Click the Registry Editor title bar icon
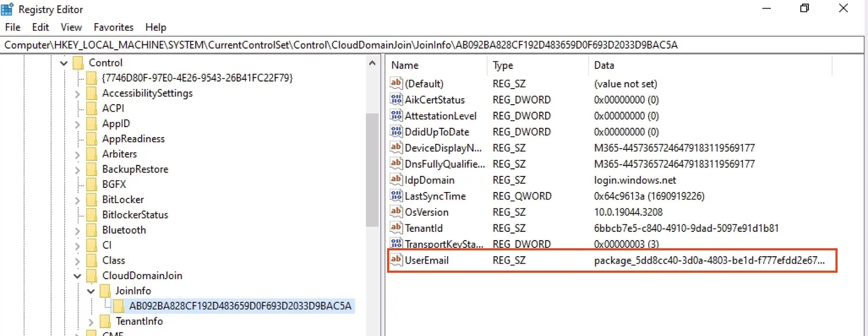This screenshot has width=868, height=336. [8, 9]
